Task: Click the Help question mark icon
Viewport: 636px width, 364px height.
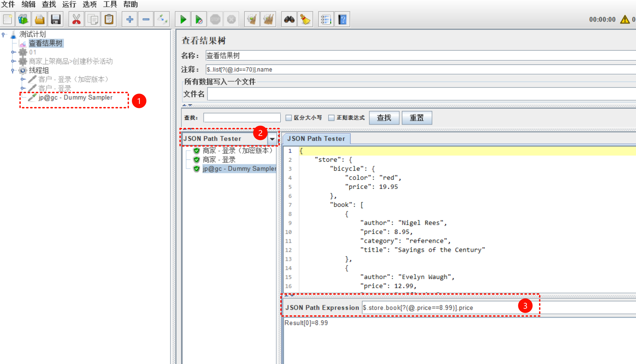Action: (342, 20)
